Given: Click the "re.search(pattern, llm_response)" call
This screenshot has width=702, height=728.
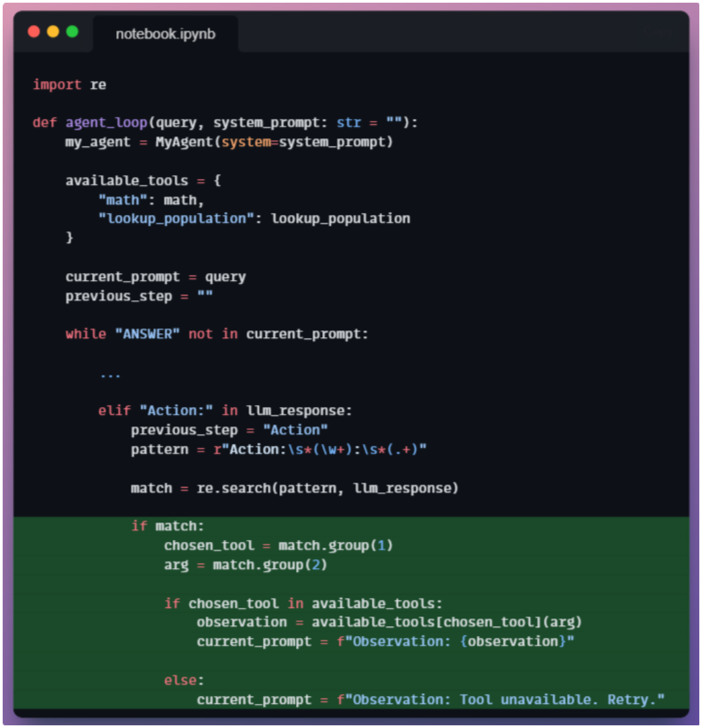Looking at the screenshot, I should pos(328,488).
